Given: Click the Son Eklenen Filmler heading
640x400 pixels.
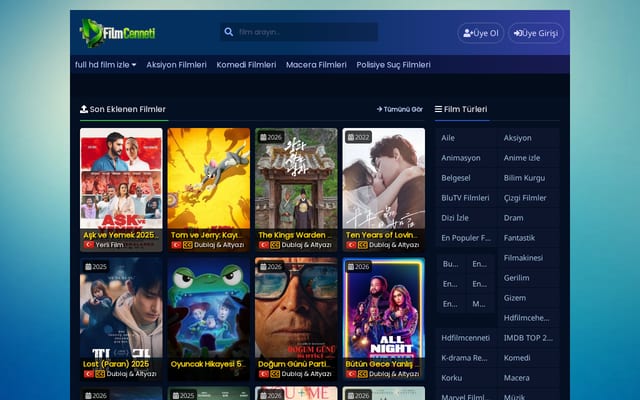Looking at the screenshot, I should (123, 109).
